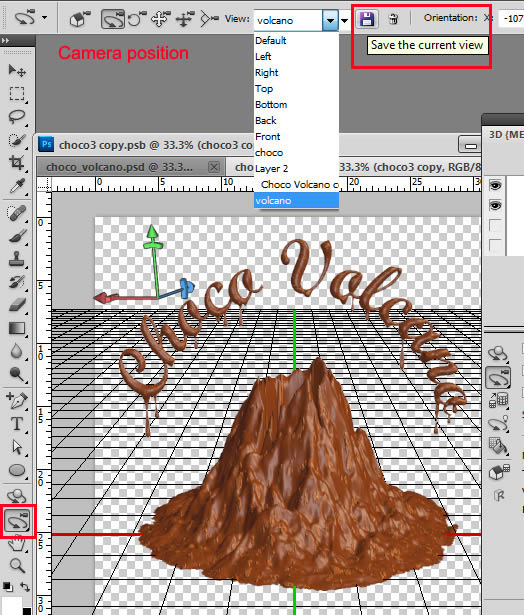The image size is (524, 615).
Task: Click 3D panel light rotate tool icon
Action: 498,424
